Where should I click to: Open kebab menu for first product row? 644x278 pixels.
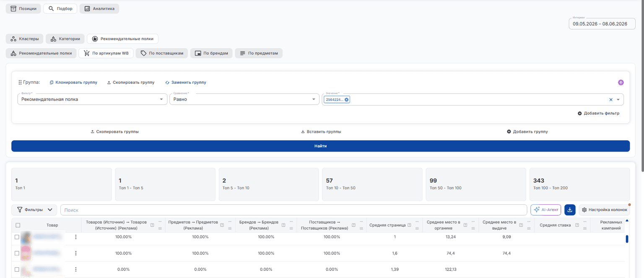coord(76,237)
